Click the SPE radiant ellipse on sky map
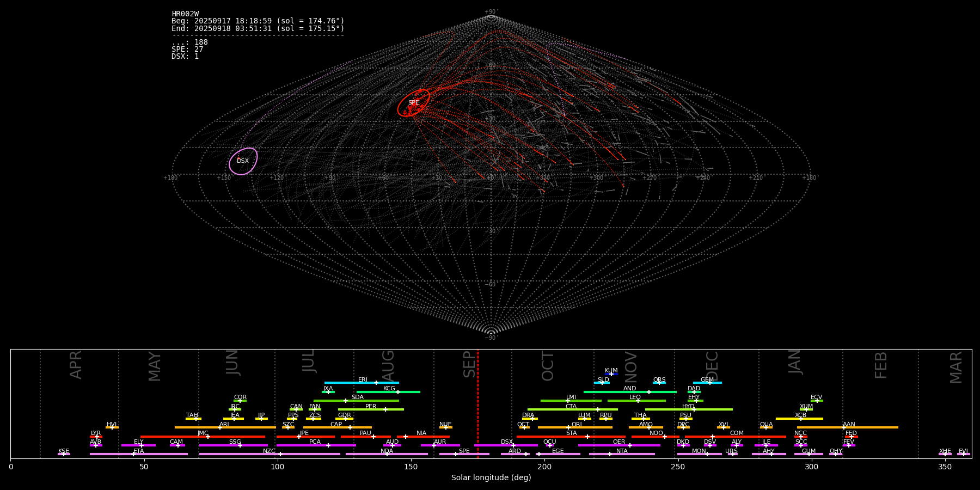 click(x=413, y=103)
